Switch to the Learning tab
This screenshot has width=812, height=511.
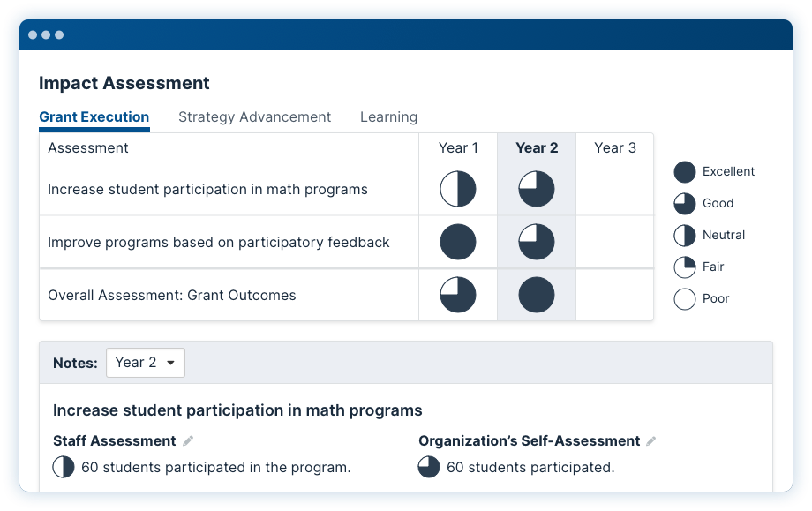coord(388,117)
